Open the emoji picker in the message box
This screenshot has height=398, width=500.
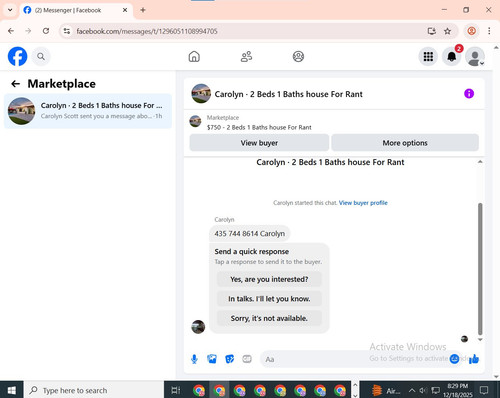[x=454, y=359]
